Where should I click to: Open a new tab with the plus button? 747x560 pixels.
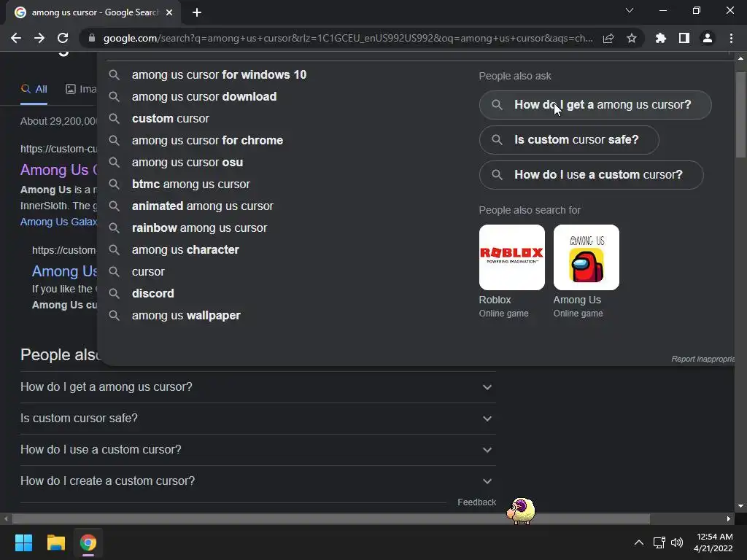point(197,12)
